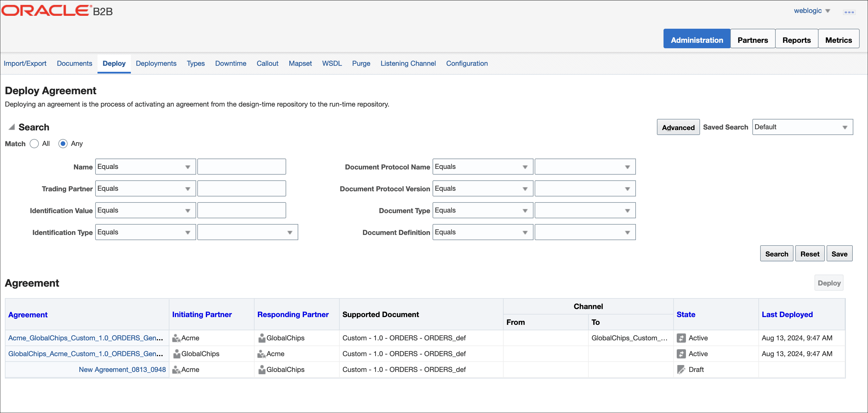This screenshot has width=868, height=413.
Task: Open the New Agreement_0813_0948 link
Action: [x=122, y=370]
